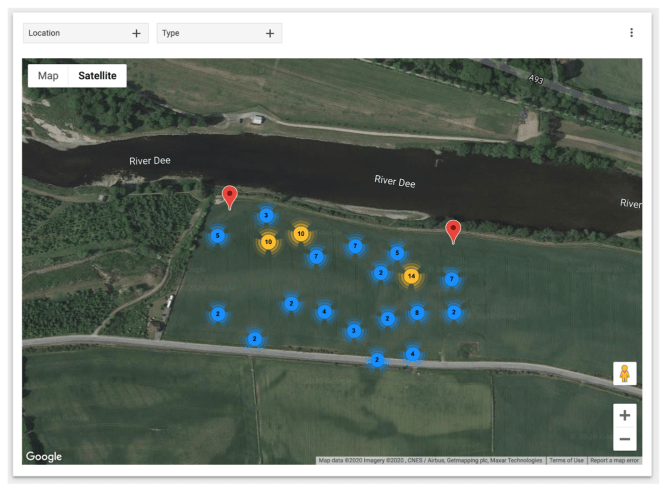Select the Street View pegman icon
This screenshot has height=489, width=660.
(x=625, y=374)
